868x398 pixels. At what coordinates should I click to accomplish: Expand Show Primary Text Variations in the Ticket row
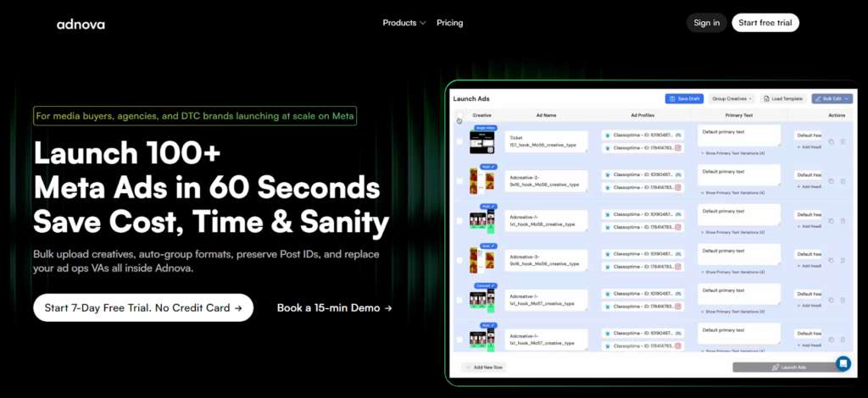point(734,153)
